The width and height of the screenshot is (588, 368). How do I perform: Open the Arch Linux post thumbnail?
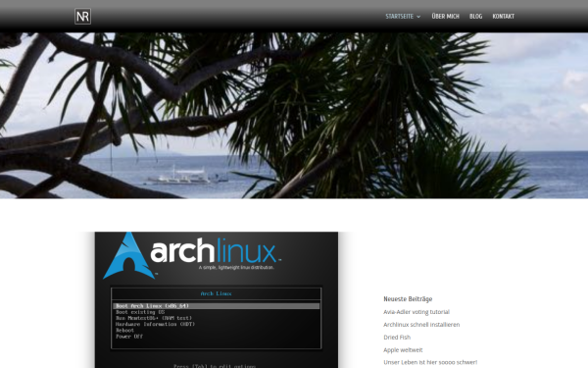click(217, 300)
